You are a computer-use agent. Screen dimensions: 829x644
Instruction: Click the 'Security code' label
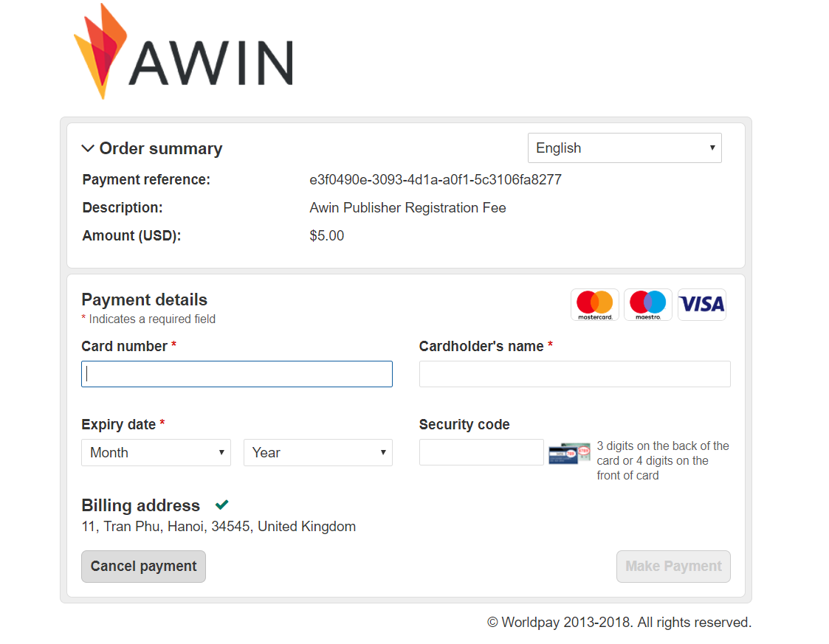tap(464, 425)
